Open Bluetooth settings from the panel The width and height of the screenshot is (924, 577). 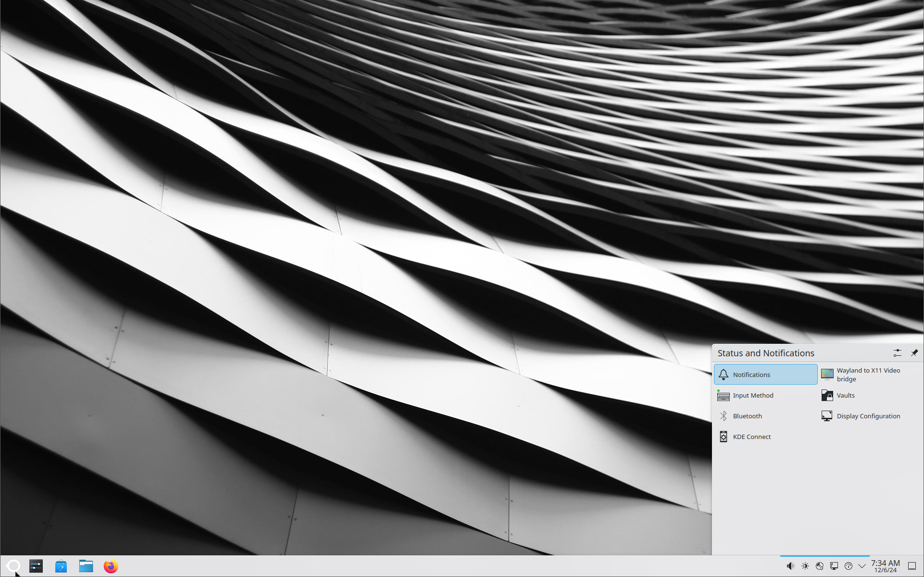[747, 416]
